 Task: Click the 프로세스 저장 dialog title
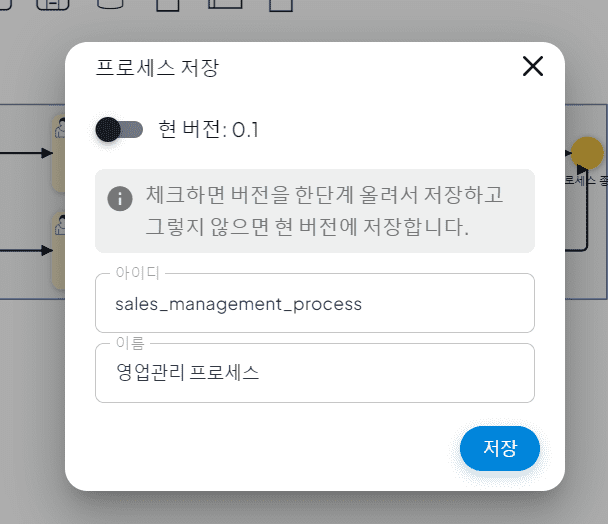tap(157, 67)
